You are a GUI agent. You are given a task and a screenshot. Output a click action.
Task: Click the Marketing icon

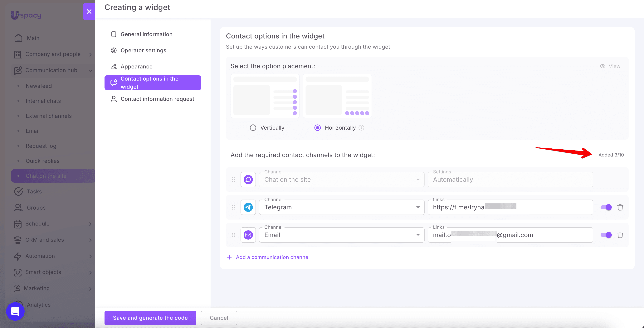coord(17,288)
